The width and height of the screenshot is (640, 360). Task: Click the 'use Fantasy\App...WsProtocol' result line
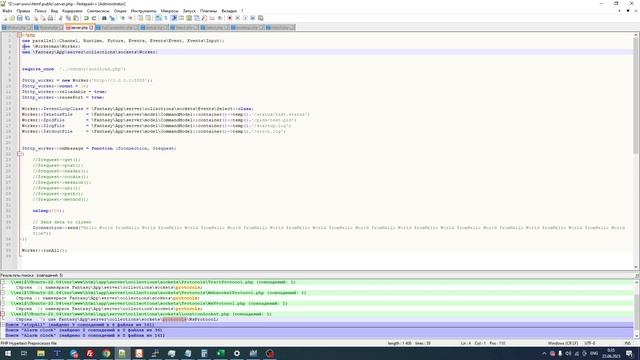coord(318,320)
